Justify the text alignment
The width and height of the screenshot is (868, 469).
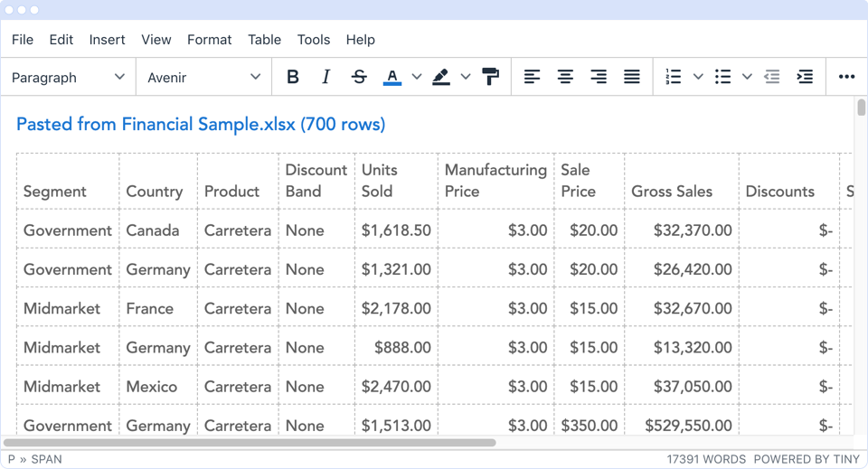(x=632, y=78)
